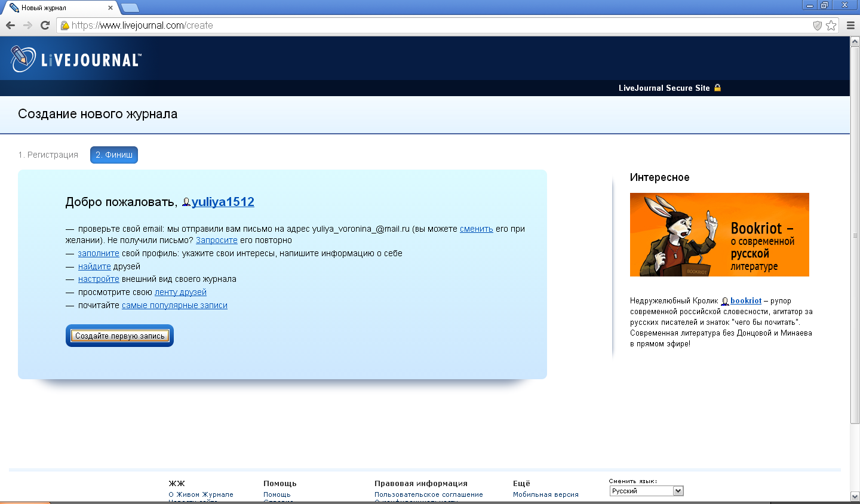Click the Помощь link under the Помощь heading
The image size is (860, 504).
point(277,494)
